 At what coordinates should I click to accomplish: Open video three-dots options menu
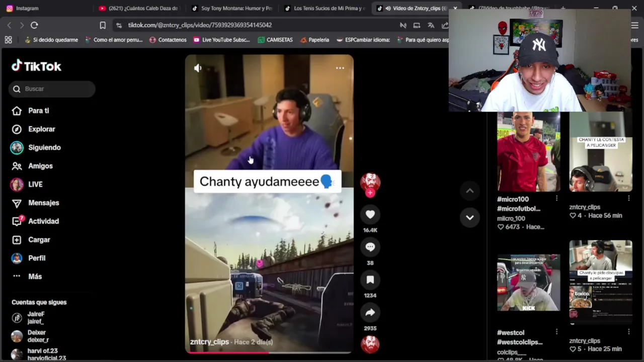pyautogui.click(x=340, y=68)
